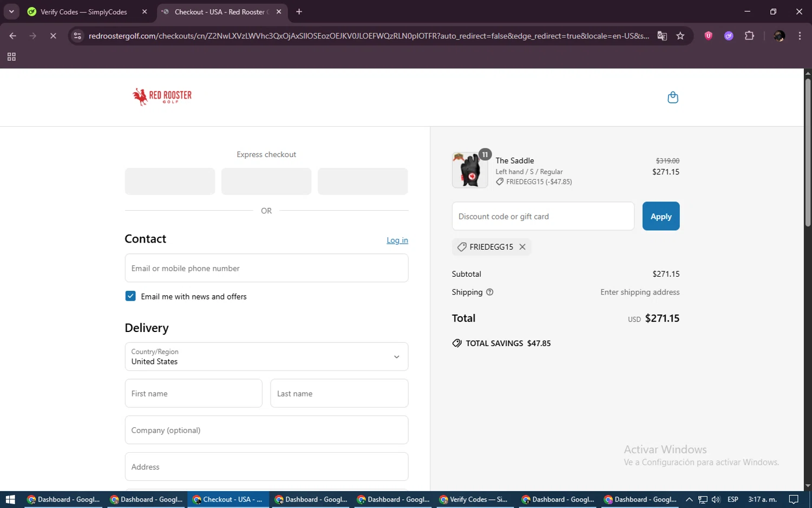Open the Windows notification center
This screenshot has height=508, width=812.
pos(794,499)
